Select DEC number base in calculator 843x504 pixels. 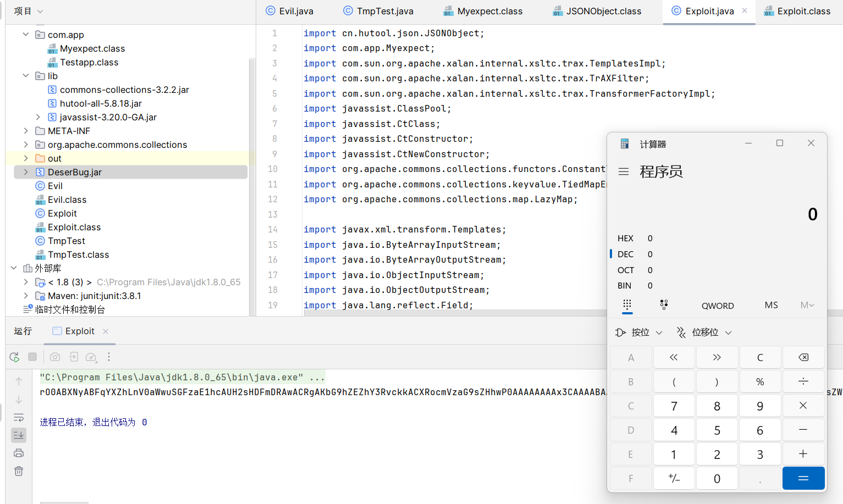point(717,254)
